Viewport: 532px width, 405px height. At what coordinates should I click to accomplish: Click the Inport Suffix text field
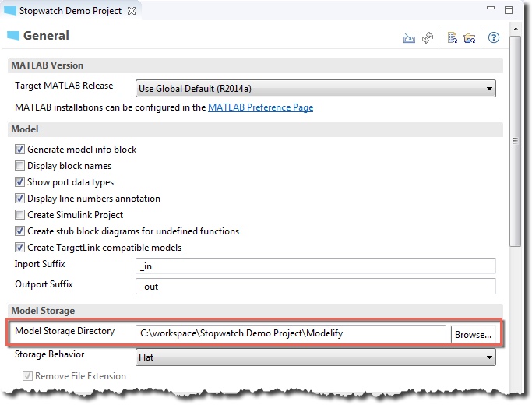pyautogui.click(x=315, y=266)
